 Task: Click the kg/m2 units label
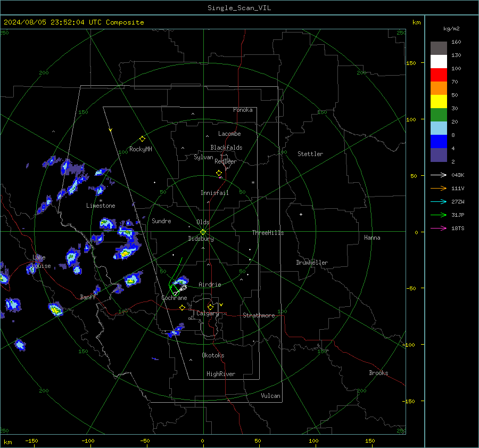[451, 29]
